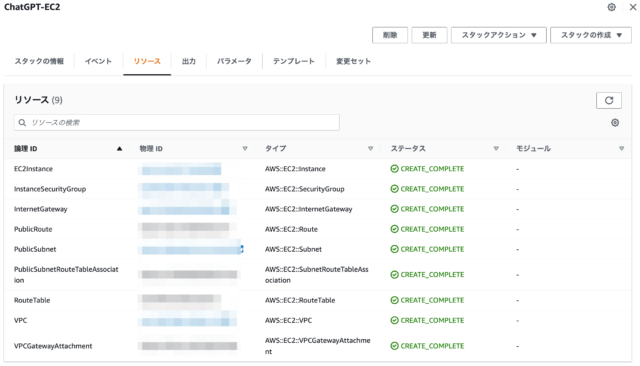Viewport: 640px width, 366px height.
Task: Click the AWS::EC2::Instance type cell
Action: [x=295, y=169]
